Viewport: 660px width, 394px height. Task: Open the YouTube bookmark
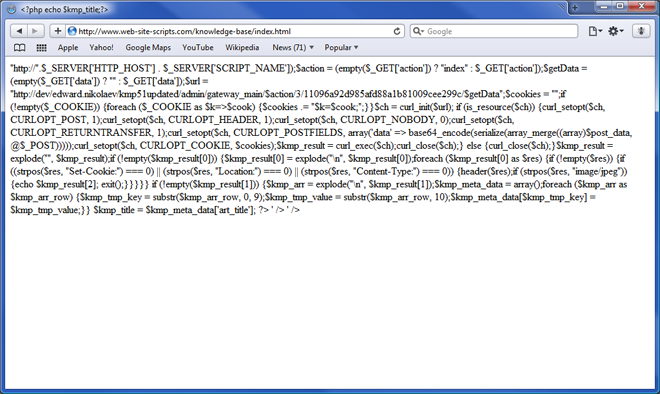click(197, 48)
